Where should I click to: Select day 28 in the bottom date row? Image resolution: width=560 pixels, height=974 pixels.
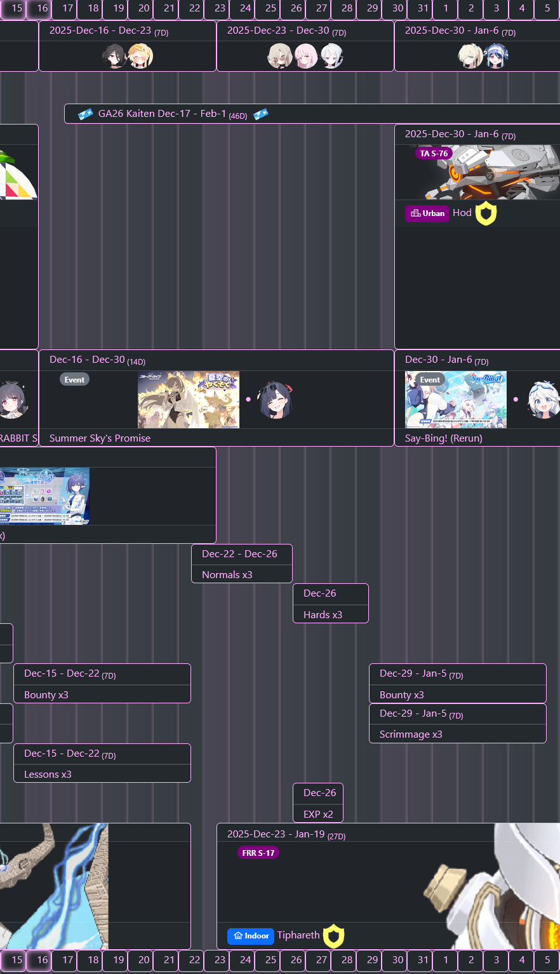[343, 961]
